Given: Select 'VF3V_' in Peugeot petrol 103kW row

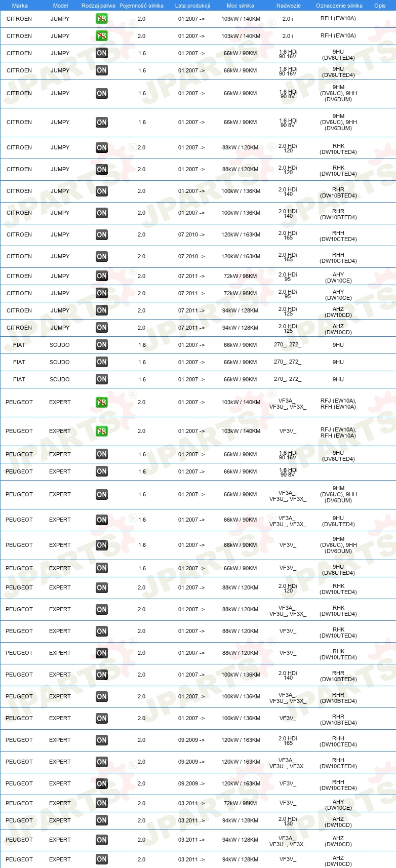Looking at the screenshot, I should (x=288, y=431).
